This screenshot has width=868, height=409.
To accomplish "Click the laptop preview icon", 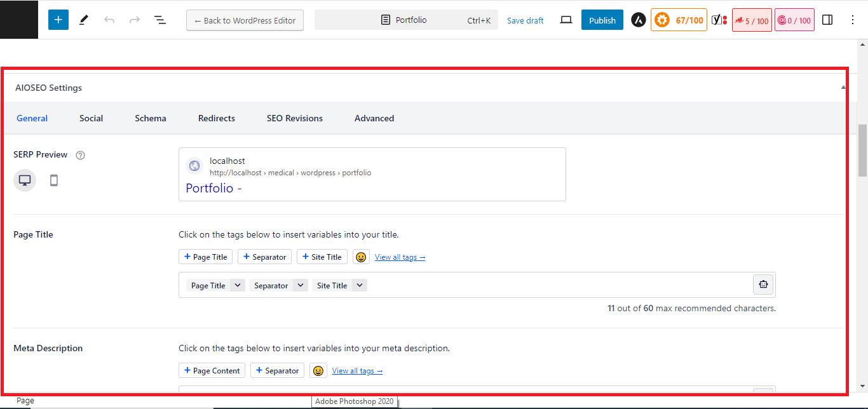I will (566, 20).
